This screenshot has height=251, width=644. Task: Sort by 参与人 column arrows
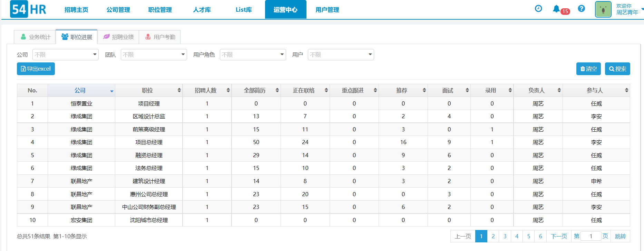626,90
